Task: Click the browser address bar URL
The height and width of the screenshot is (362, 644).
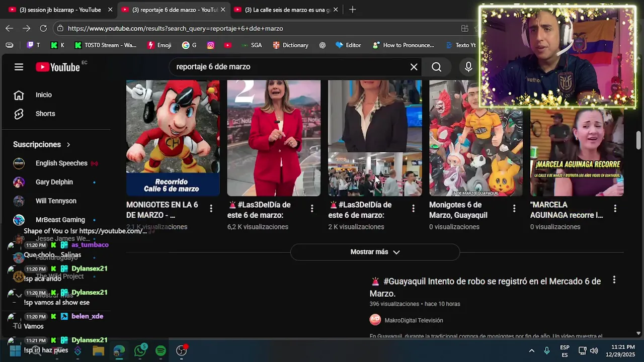Action: click(x=175, y=29)
